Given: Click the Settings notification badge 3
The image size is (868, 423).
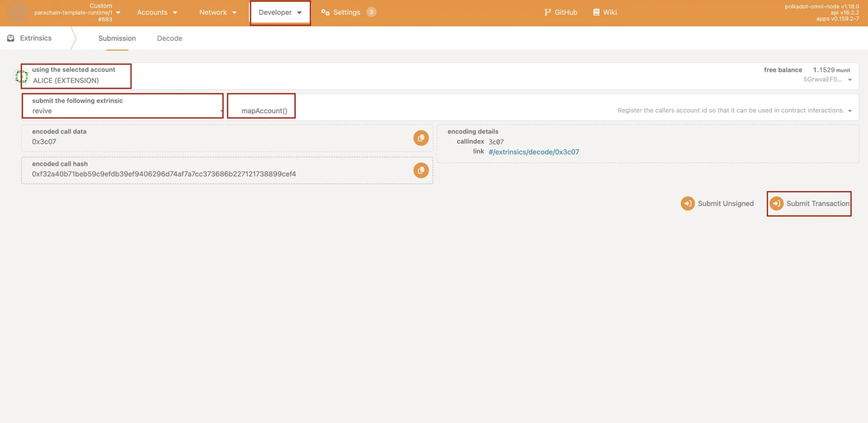Looking at the screenshot, I should tap(371, 12).
